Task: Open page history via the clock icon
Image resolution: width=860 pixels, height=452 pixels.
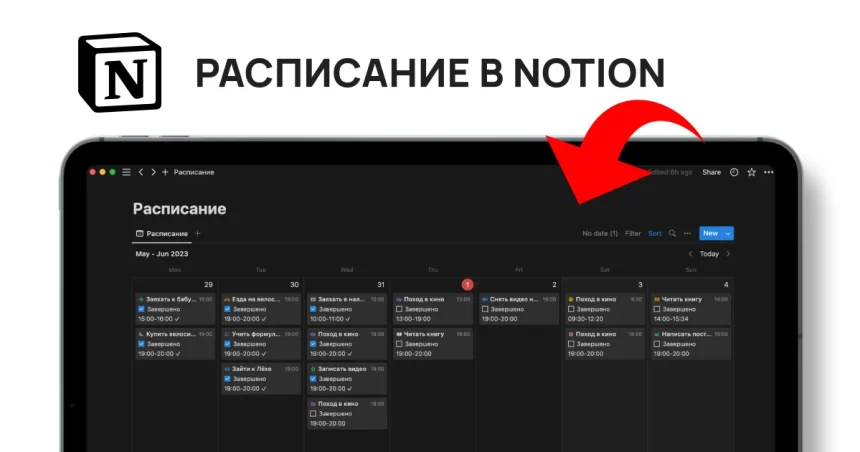Action: pos(734,172)
